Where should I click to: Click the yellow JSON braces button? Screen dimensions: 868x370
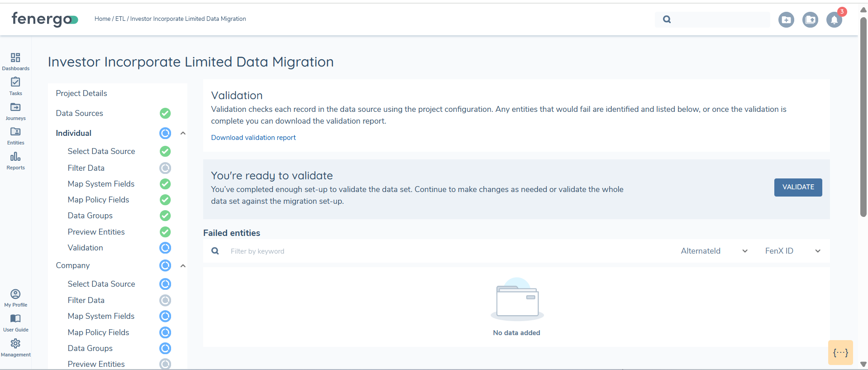840,353
